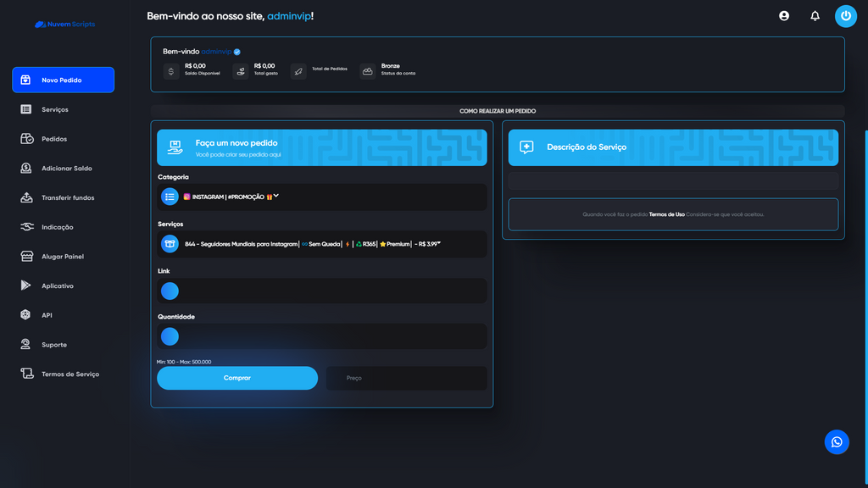Collapse the COMO REALIZAR UM PEDIDO section
The width and height of the screenshot is (868, 488).
(x=501, y=110)
